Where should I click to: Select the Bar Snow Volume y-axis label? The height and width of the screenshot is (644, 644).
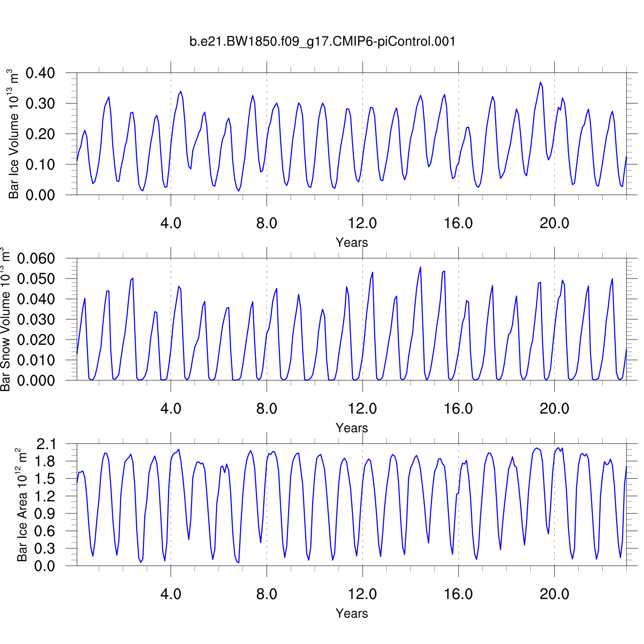tap(5, 319)
